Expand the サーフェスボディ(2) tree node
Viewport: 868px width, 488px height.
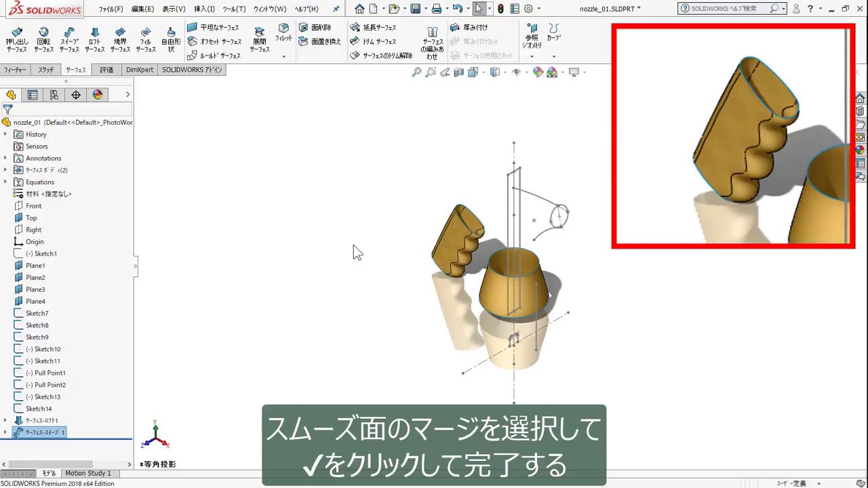point(5,170)
